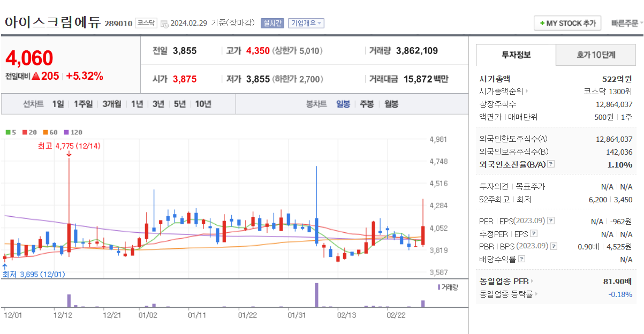This screenshot has width=644, height=334.
Task: Click the 4,981 price axis label
Action: tap(438, 140)
